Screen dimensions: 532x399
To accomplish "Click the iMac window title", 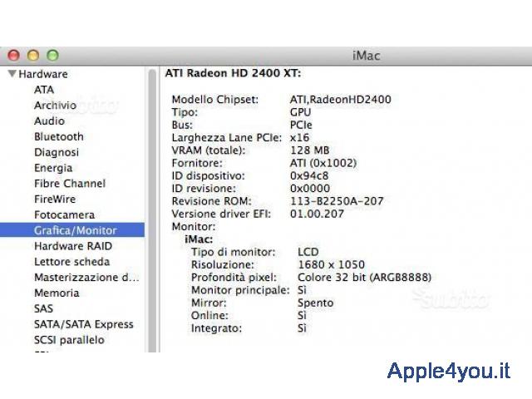I will pos(366,56).
